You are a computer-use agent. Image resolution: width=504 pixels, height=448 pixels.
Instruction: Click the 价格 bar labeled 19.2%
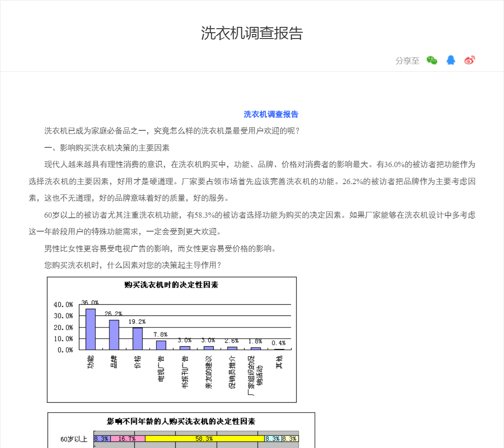pos(138,339)
